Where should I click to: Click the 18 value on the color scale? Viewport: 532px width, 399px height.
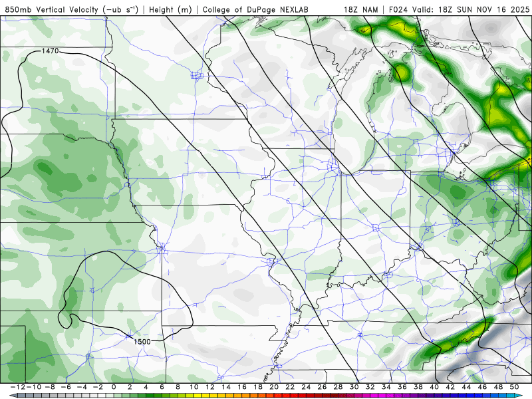click(x=258, y=387)
